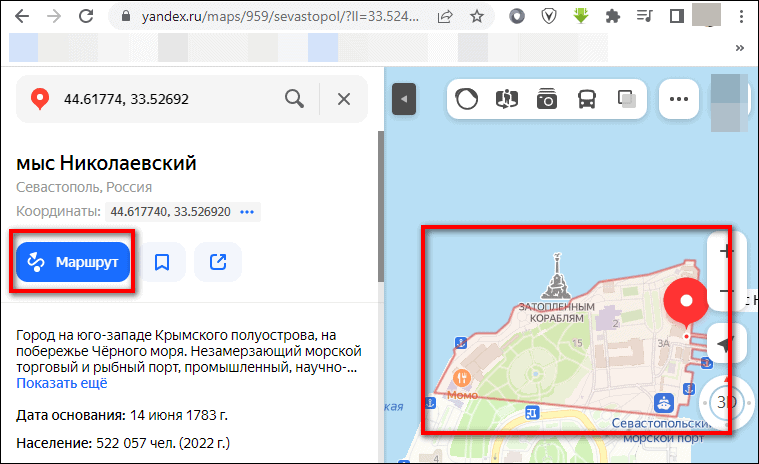
Task: Open the Момо restaurant marker
Action: (462, 378)
